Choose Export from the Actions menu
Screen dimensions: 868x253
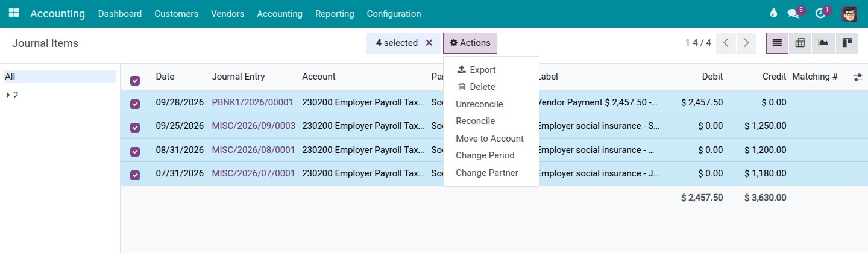point(491,70)
